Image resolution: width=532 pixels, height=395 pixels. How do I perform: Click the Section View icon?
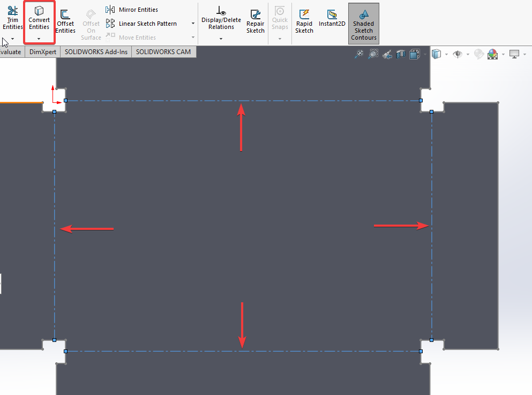point(401,54)
